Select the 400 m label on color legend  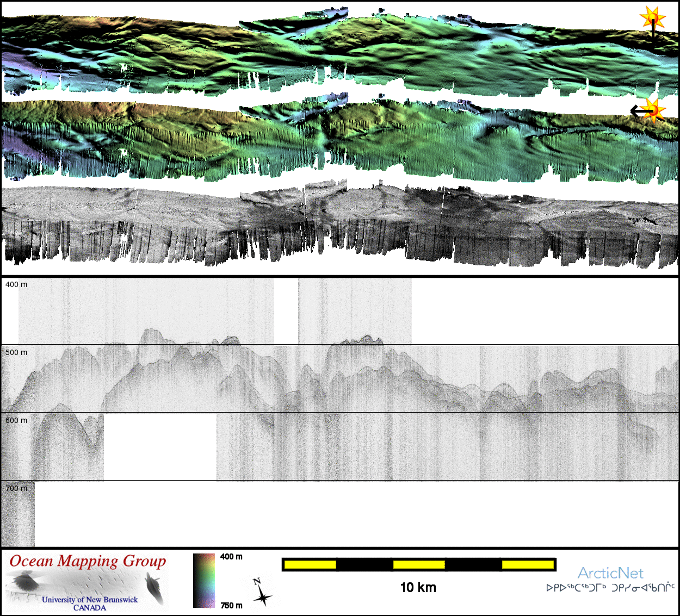[232, 557]
